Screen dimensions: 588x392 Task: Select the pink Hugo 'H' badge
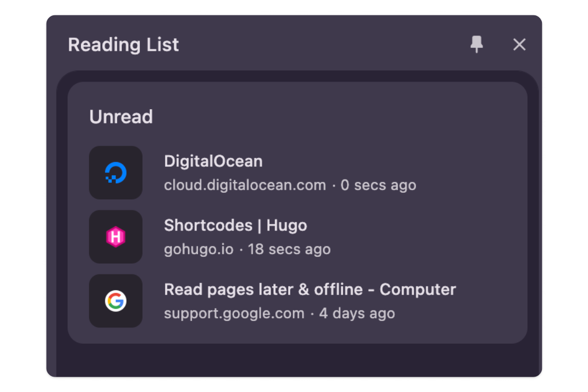pyautogui.click(x=116, y=237)
